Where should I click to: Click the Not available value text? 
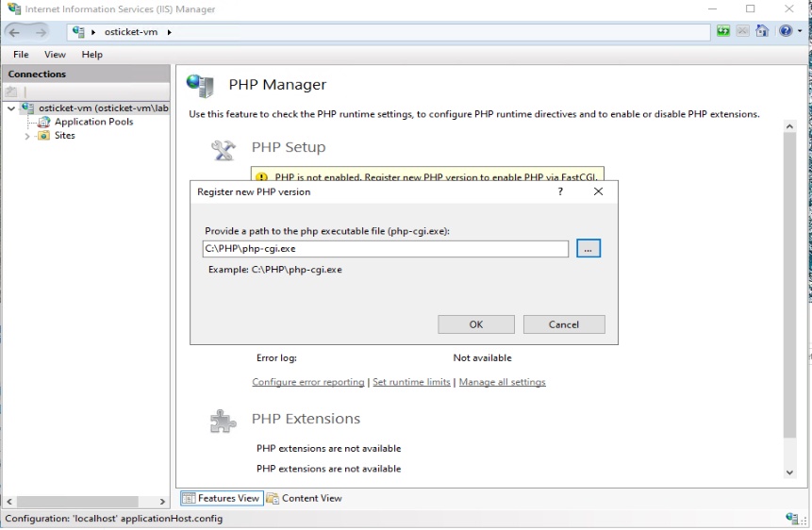coord(482,358)
